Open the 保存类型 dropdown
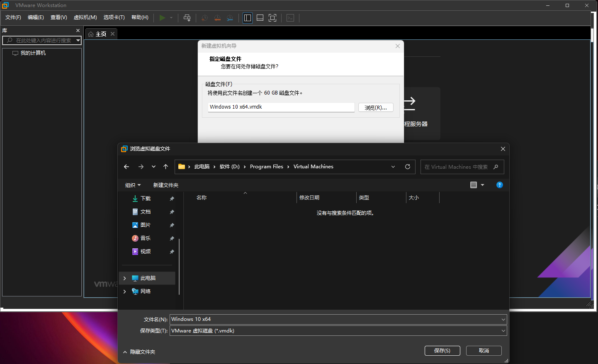Image resolution: width=598 pixels, height=364 pixels. tap(338, 331)
